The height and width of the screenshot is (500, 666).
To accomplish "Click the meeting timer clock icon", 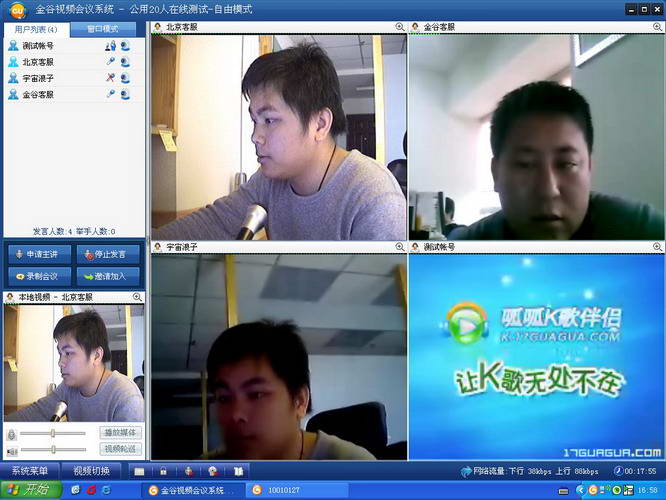I will tap(618, 471).
